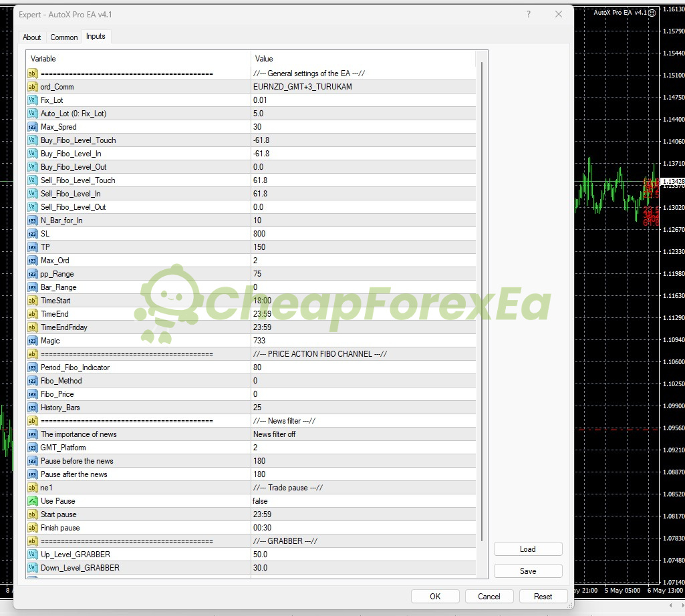
Task: Select the Sell_Fibo_Level_Touch row label
Action: 78,180
